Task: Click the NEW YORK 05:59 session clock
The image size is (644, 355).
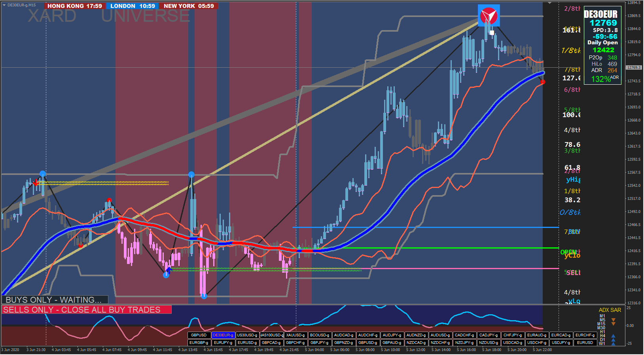Action: [x=189, y=6]
